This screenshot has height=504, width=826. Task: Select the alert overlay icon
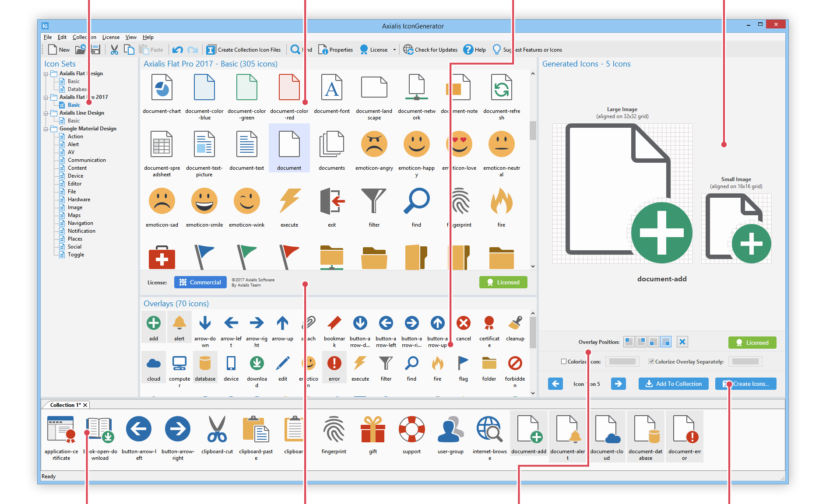coord(179,323)
